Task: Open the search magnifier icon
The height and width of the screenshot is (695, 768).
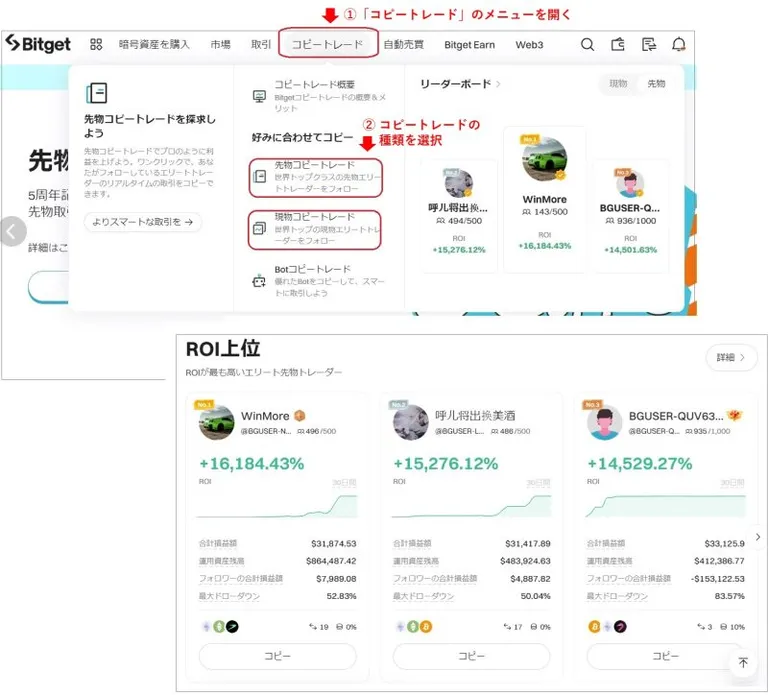Action: pos(587,45)
